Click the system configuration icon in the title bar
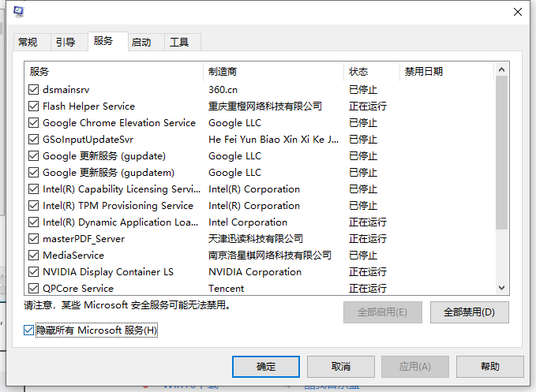This screenshot has width=536, height=392. pyautogui.click(x=18, y=12)
